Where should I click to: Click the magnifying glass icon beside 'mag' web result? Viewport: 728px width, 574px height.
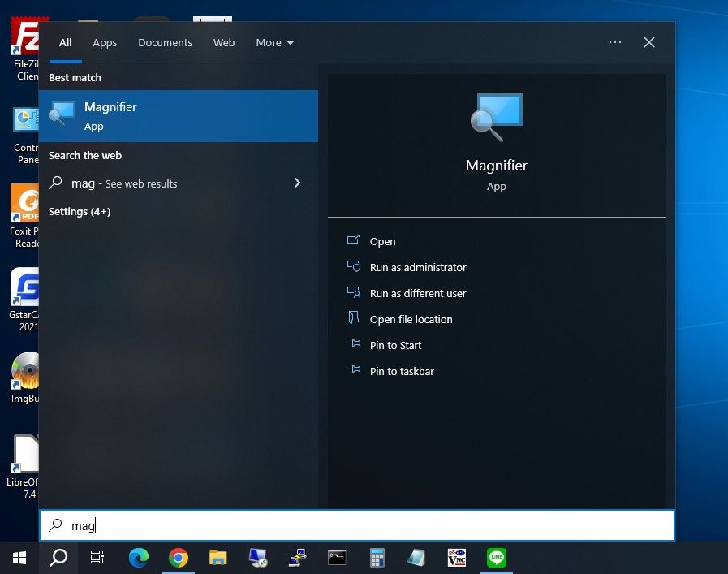[x=56, y=183]
